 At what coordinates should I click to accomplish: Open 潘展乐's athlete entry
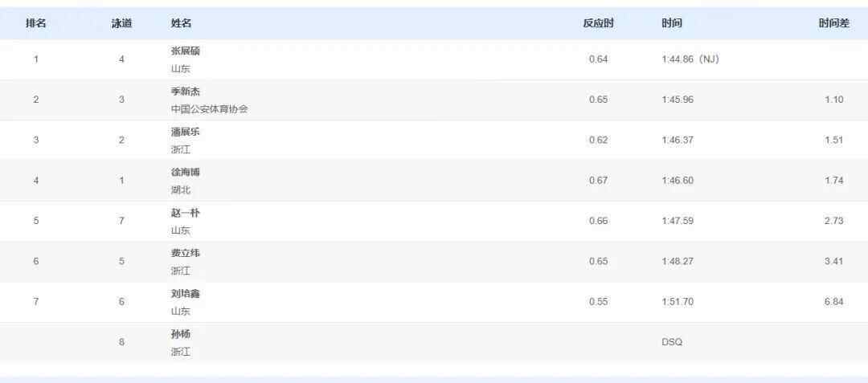pyautogui.click(x=186, y=132)
